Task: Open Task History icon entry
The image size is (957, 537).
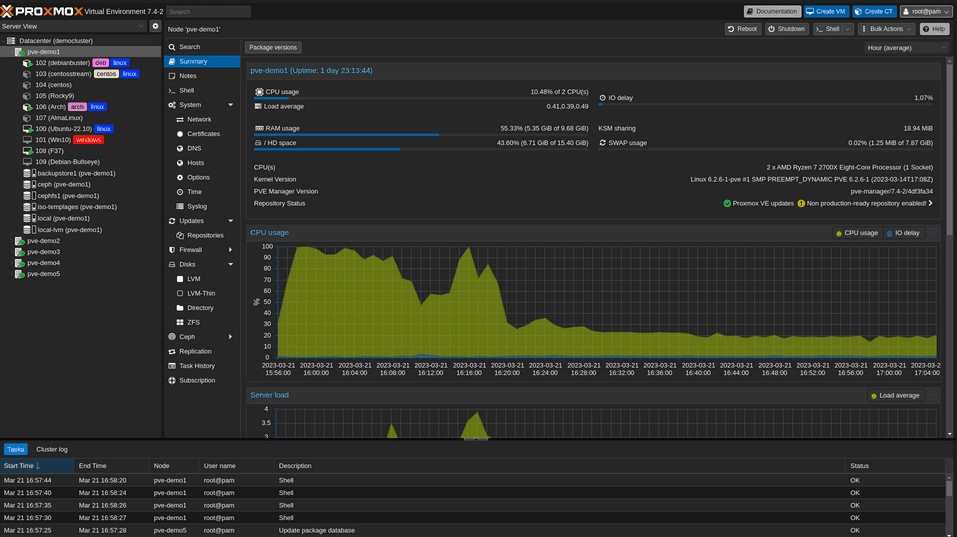Action: click(172, 366)
